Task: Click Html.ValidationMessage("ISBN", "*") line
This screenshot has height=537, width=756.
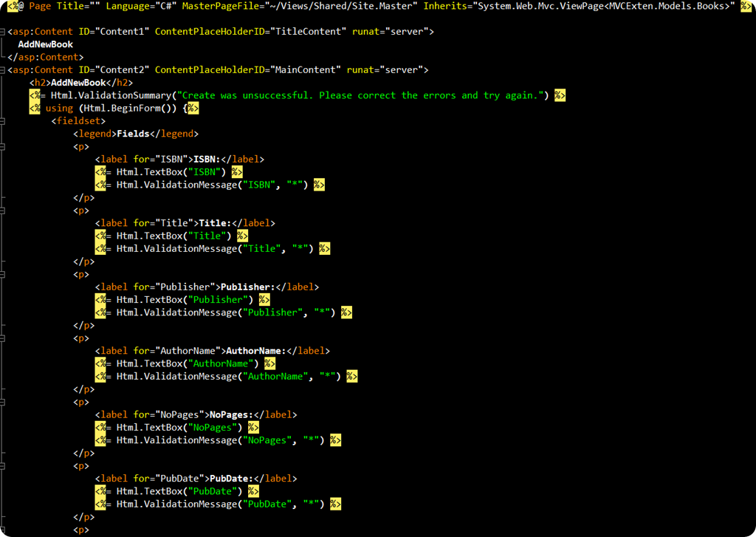Action: [210, 185]
